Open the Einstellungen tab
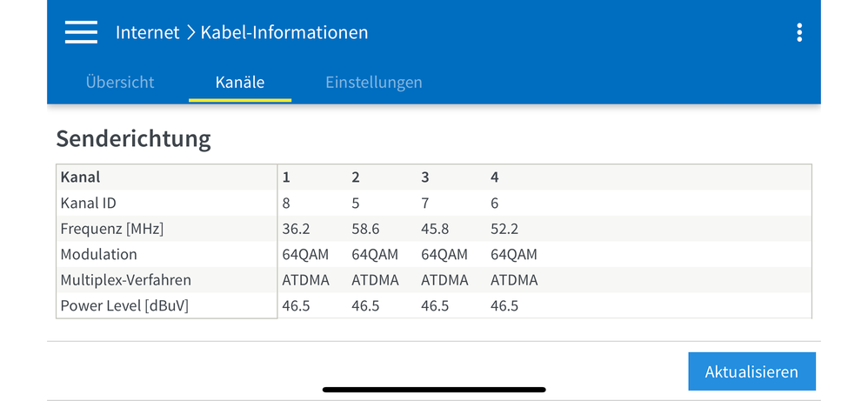Image resolution: width=868 pixels, height=401 pixels. [x=374, y=82]
